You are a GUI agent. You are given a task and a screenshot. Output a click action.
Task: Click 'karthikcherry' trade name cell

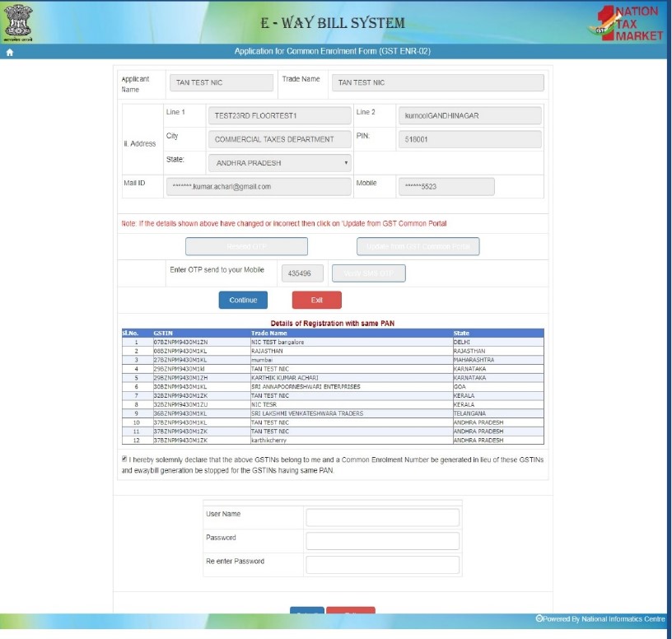pyautogui.click(x=268, y=441)
